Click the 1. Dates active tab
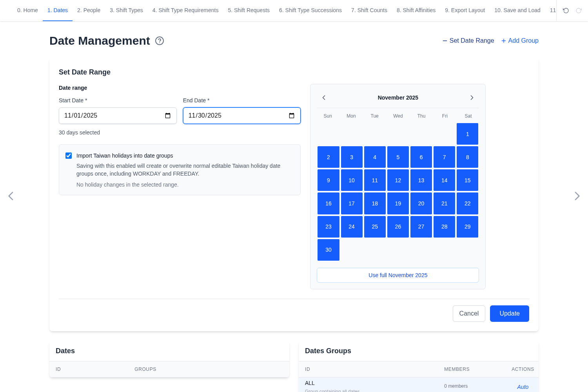This screenshot has height=392, width=588. pos(58,10)
